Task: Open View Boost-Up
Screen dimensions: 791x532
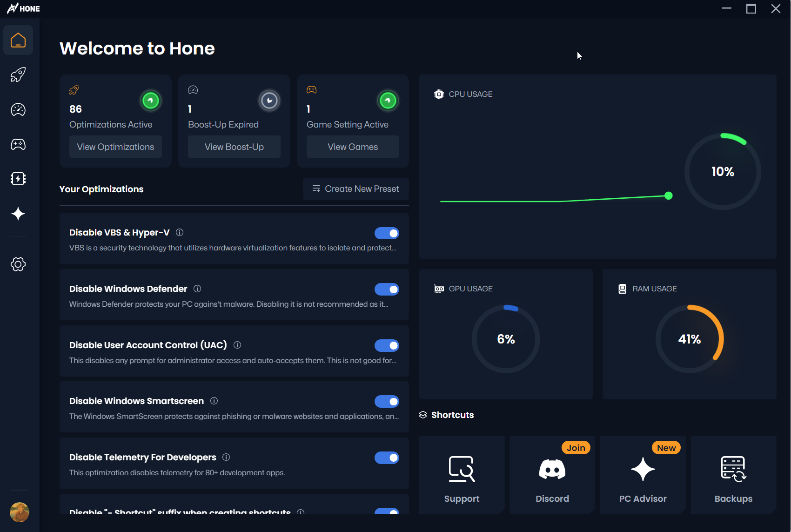Action: (234, 147)
